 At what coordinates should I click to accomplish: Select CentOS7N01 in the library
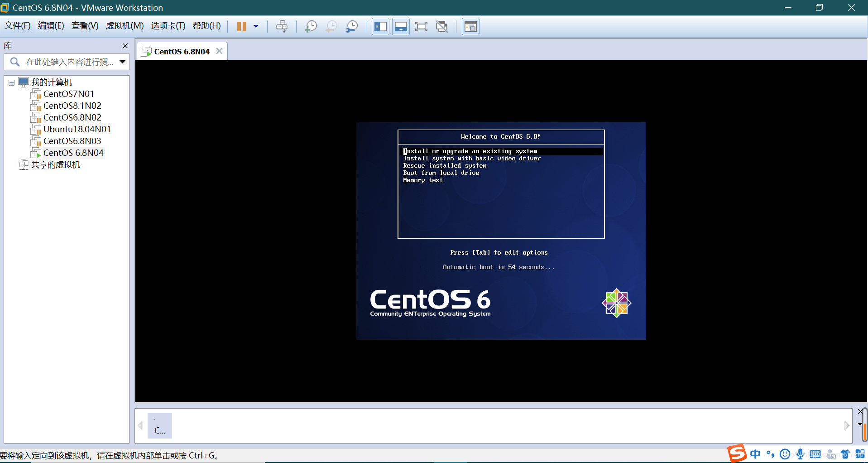pos(69,94)
